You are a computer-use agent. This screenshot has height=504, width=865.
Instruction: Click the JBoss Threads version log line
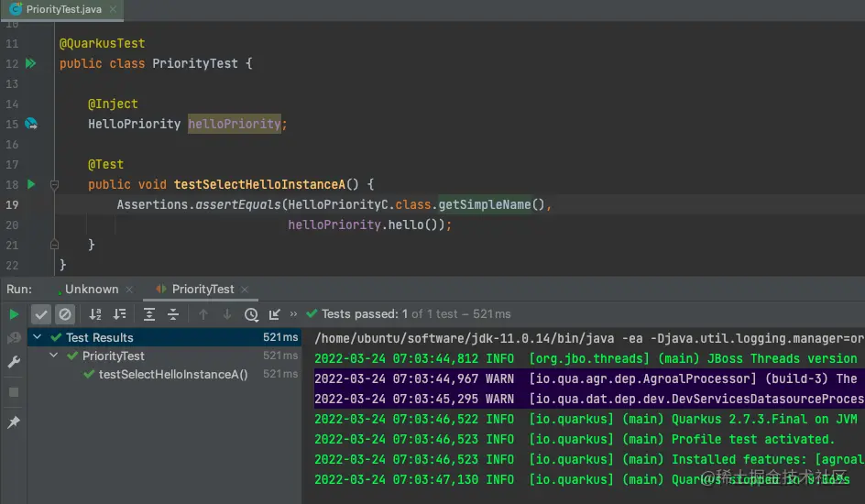[586, 358]
